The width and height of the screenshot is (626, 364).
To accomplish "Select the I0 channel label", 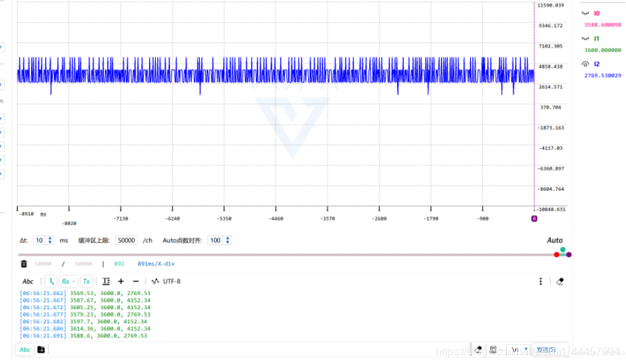I will pos(596,13).
